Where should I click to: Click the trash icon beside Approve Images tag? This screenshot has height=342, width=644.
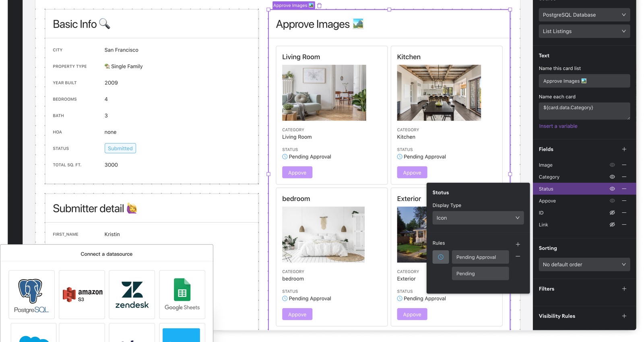coord(319,6)
